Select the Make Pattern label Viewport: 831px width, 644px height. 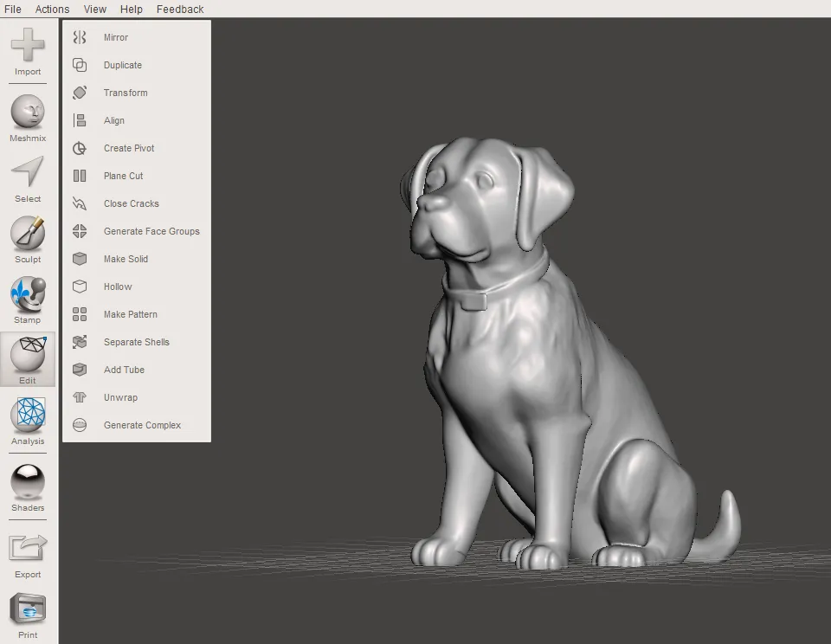131,314
